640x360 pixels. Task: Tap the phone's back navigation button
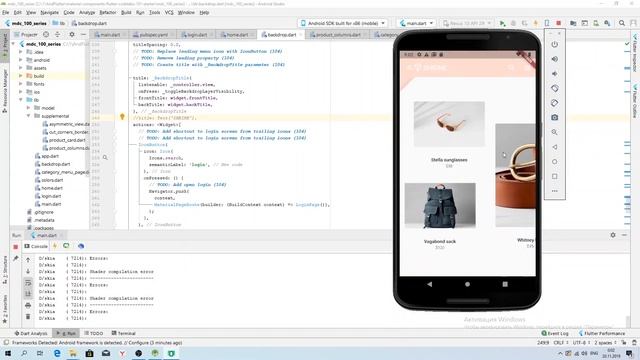(429, 284)
